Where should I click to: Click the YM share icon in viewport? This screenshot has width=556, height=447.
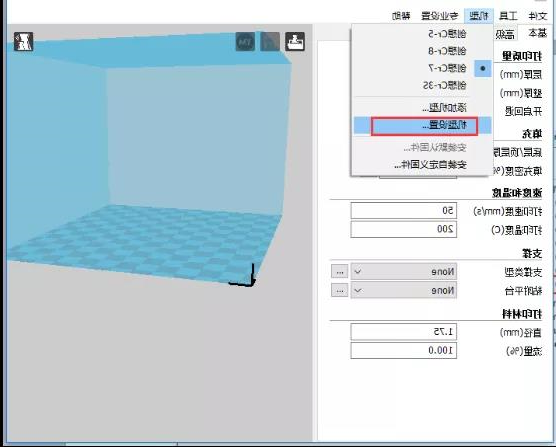(245, 41)
